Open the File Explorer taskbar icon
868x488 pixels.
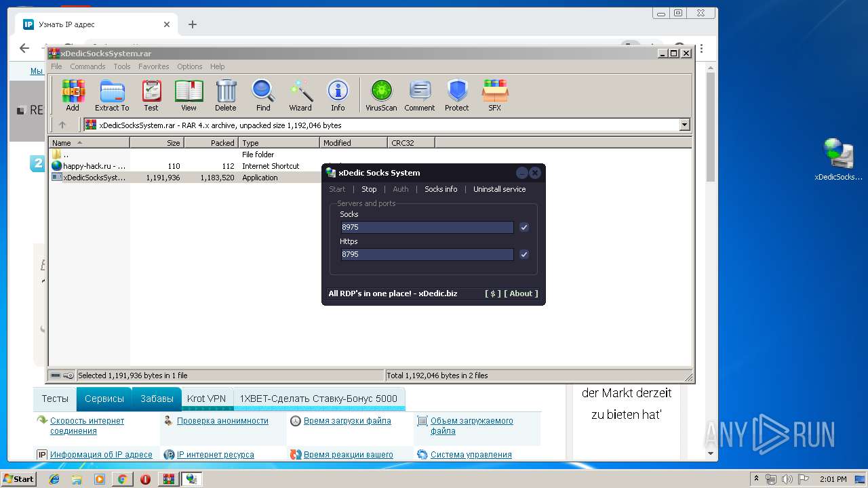point(77,479)
